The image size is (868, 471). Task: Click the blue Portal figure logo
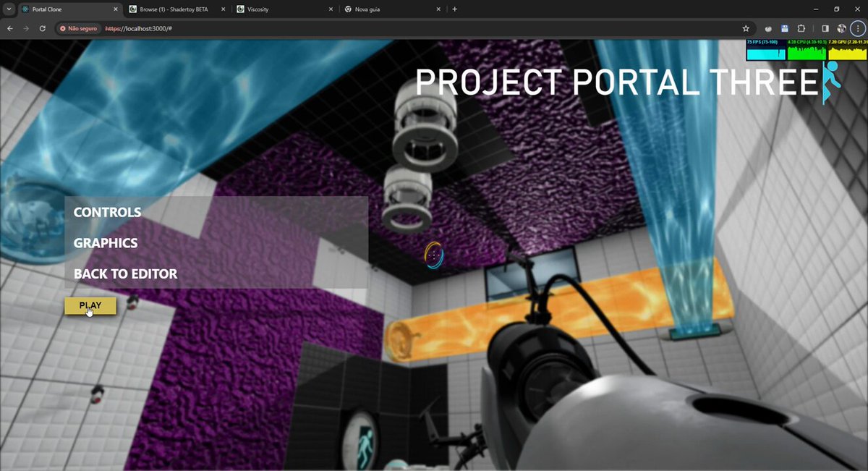tap(832, 83)
